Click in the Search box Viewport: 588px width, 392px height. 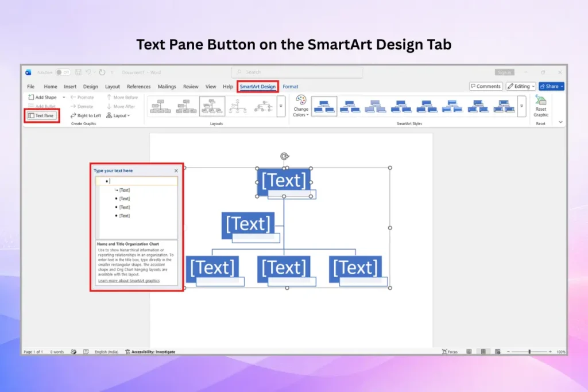tap(297, 72)
